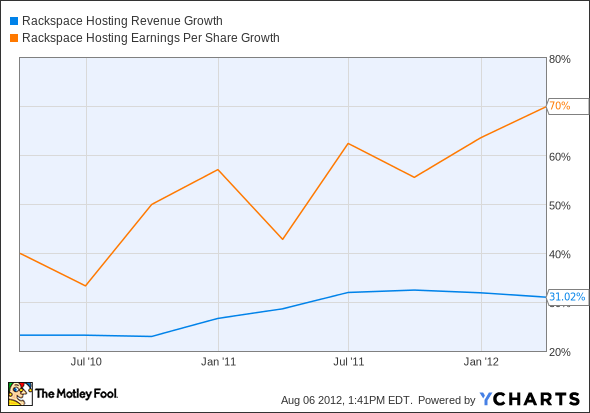Image resolution: width=590 pixels, height=413 pixels.
Task: Click the orange Earnings Per Share legend swatch
Action: pos(14,38)
